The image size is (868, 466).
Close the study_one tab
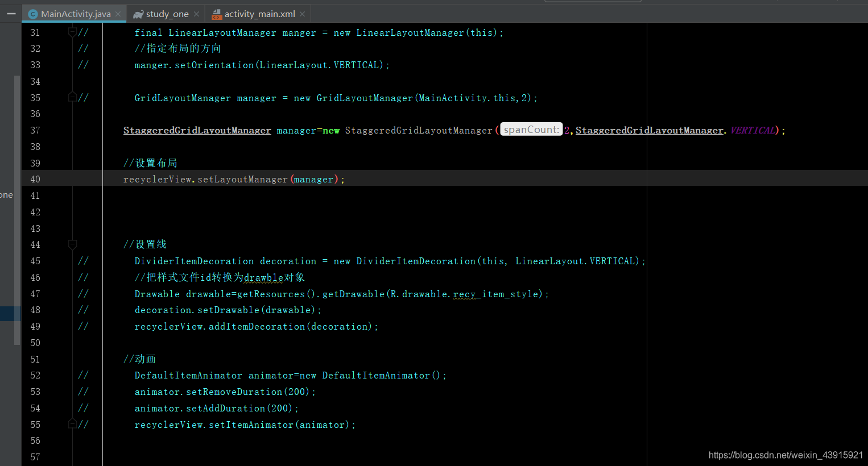(196, 14)
